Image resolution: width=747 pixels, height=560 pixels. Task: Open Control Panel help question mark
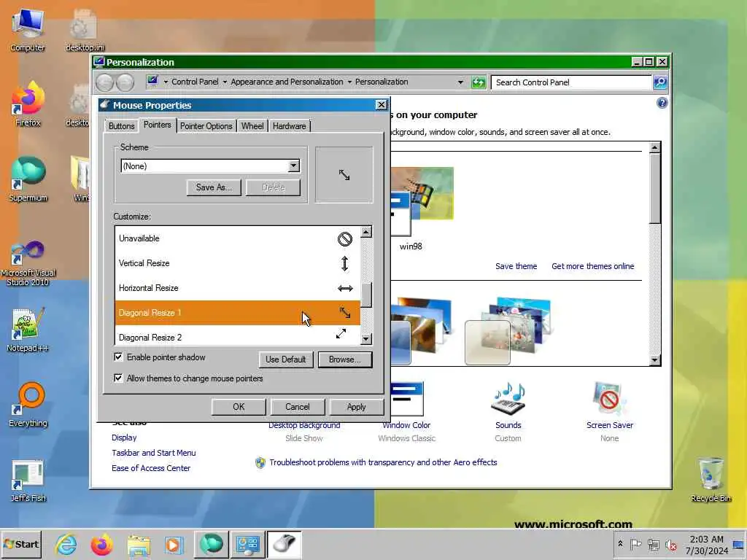pos(662,103)
